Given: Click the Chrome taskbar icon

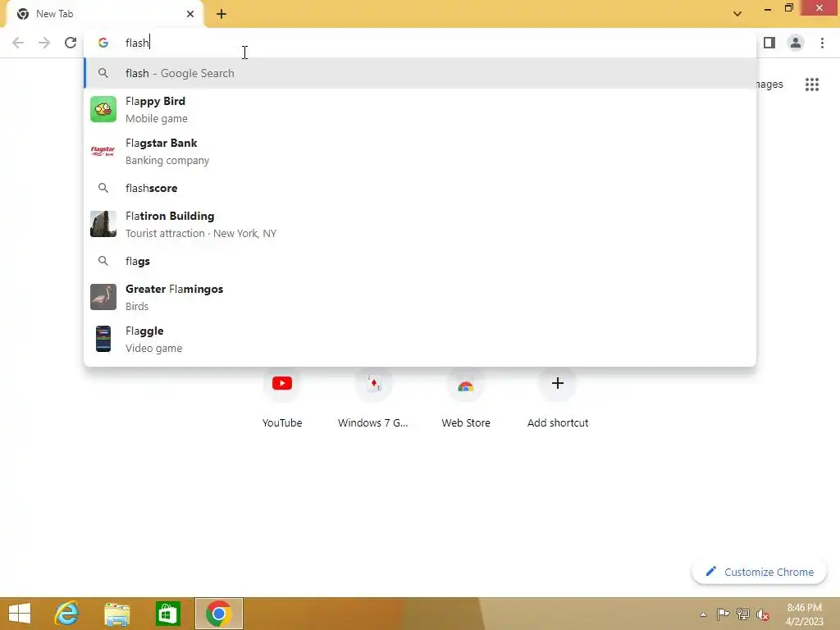Looking at the screenshot, I should [218, 614].
